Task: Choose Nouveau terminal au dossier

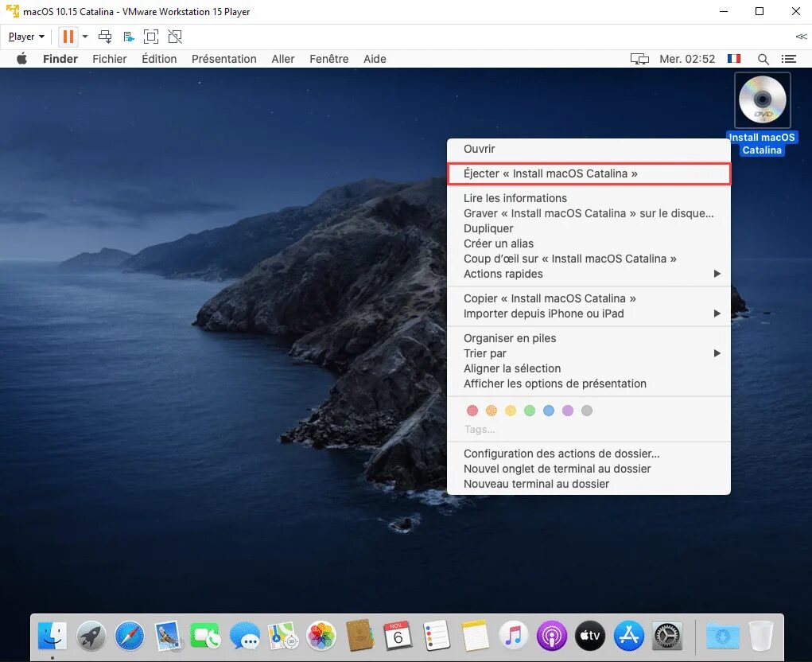Action: click(589, 484)
